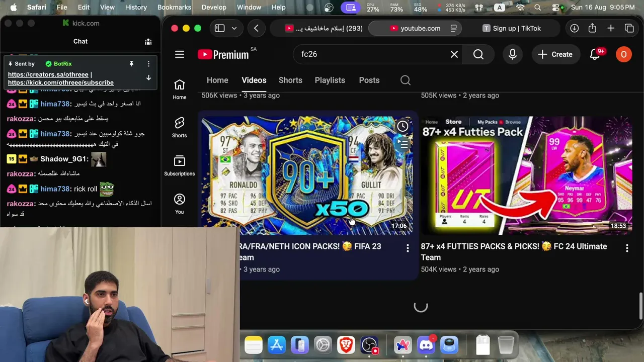This screenshot has width=644, height=362.
Task: Play the Futties Pack Neymar thumbnail
Action: [527, 175]
